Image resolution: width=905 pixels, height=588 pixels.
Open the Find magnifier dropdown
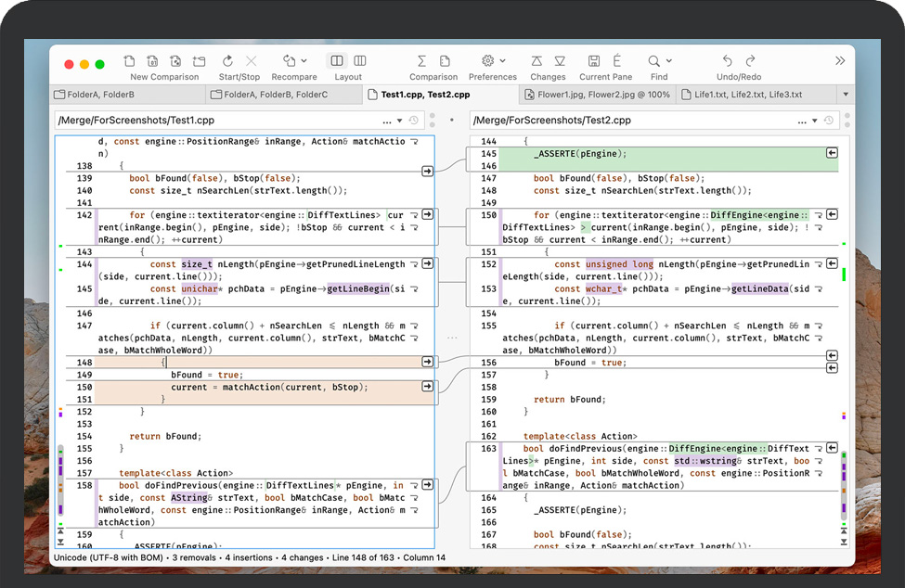click(x=669, y=61)
